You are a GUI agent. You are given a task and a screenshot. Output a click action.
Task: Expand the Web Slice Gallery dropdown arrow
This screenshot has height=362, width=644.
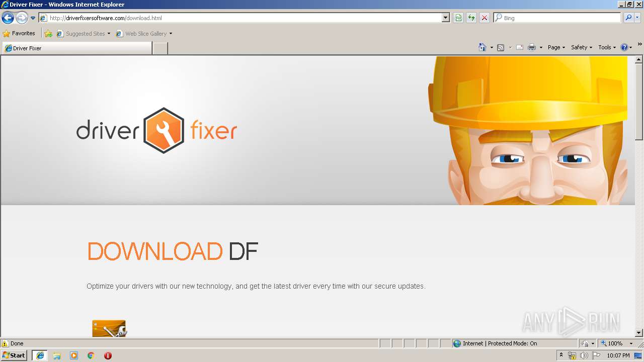click(171, 34)
